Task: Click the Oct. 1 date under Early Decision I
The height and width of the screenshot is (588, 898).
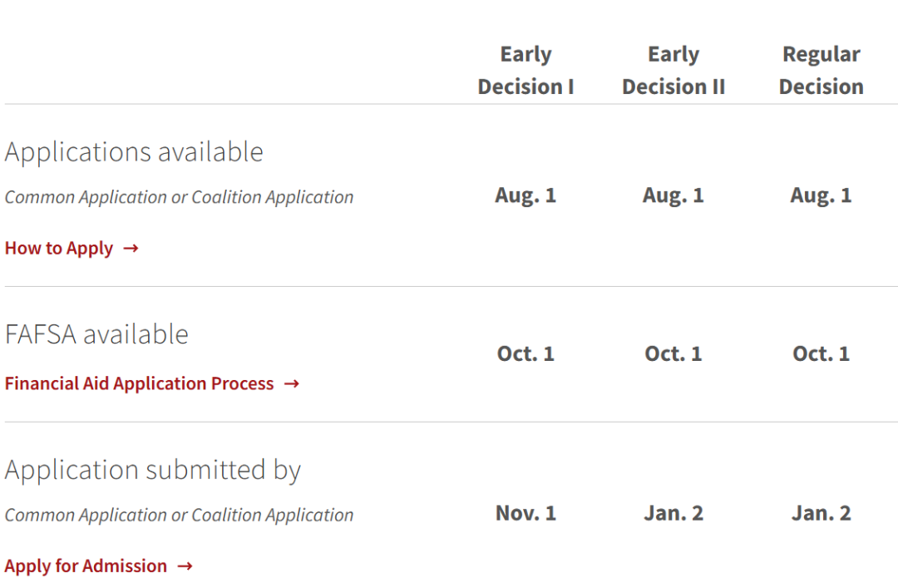Action: pos(525,353)
